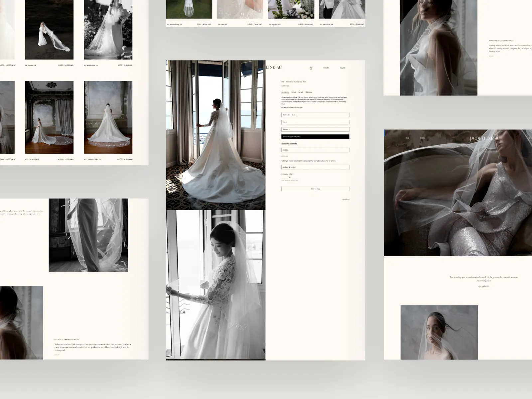
Task: Toggle the black Personalised Embroidery bar
Action: [x=315, y=137]
